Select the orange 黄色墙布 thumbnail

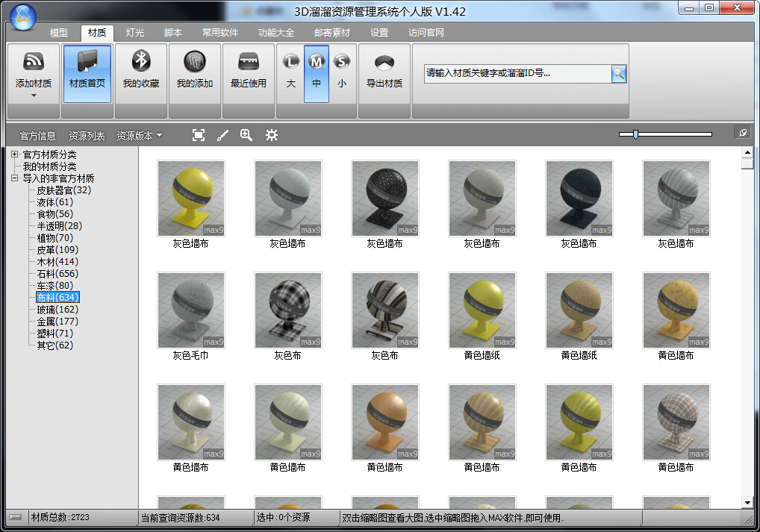click(x=384, y=422)
